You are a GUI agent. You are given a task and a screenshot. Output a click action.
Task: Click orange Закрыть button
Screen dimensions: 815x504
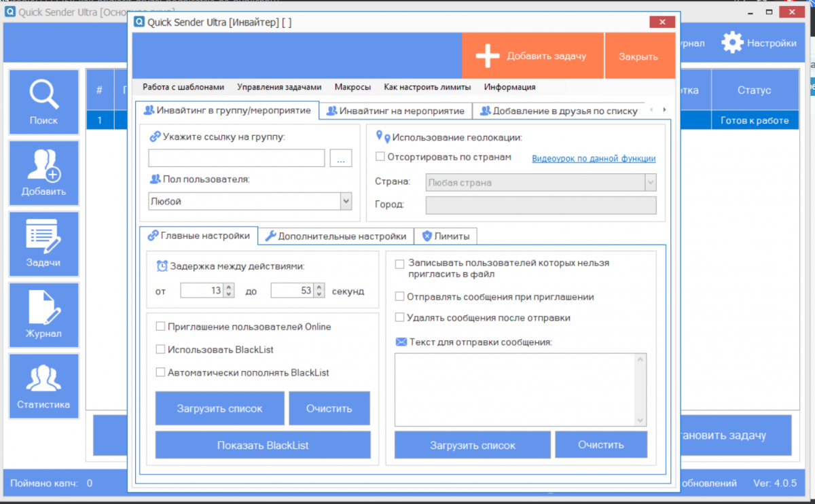[638, 56]
